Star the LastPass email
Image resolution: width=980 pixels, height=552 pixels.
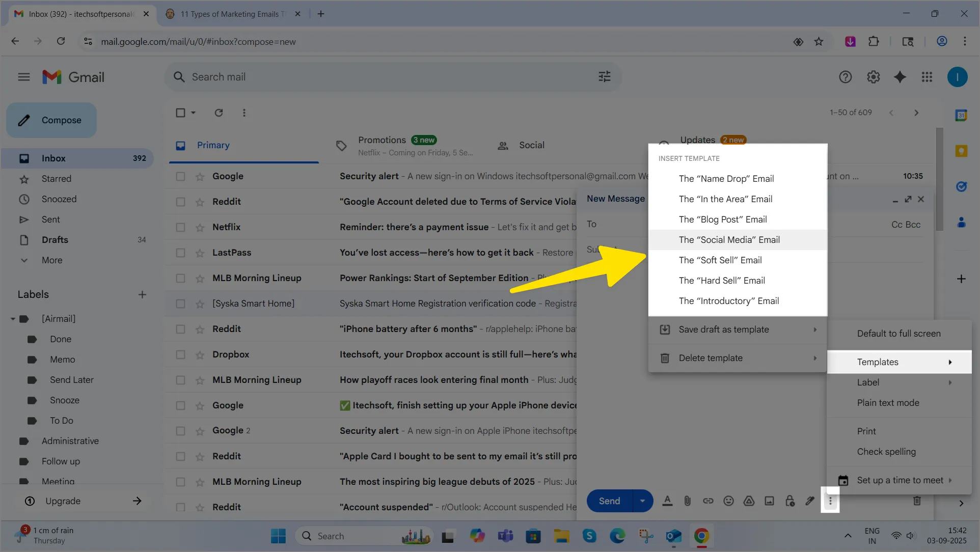point(200,253)
